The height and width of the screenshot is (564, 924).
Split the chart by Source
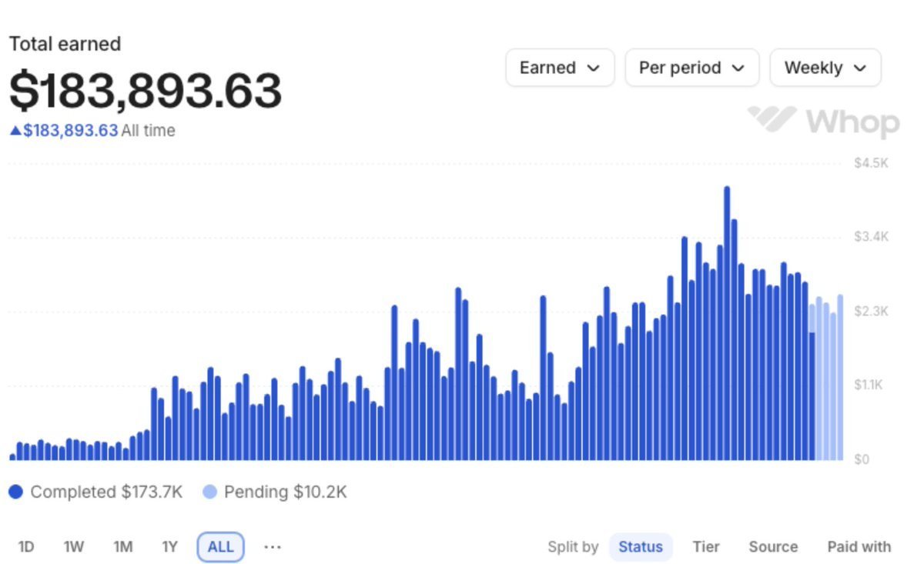pos(773,547)
